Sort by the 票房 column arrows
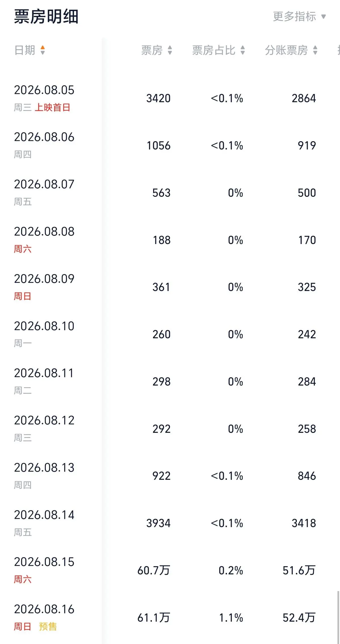The width and height of the screenshot is (340, 644). tap(170, 50)
